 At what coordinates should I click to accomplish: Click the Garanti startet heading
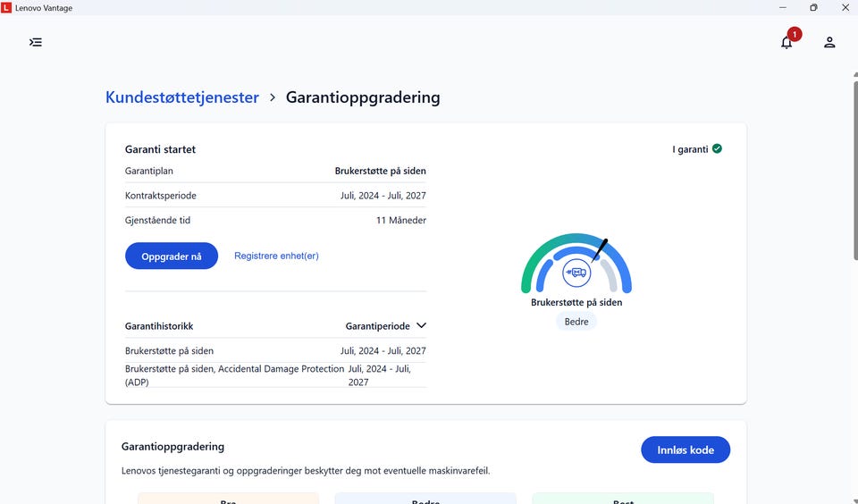[x=160, y=149]
